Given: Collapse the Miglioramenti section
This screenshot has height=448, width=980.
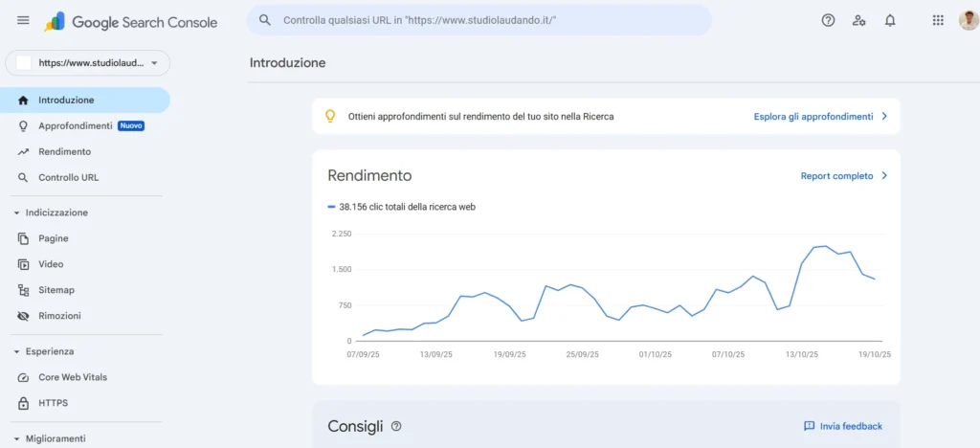Looking at the screenshot, I should click(x=17, y=438).
